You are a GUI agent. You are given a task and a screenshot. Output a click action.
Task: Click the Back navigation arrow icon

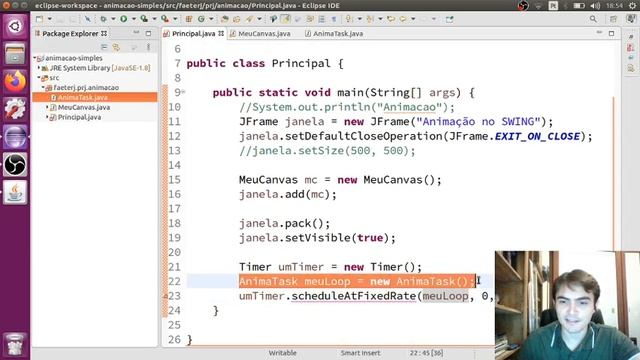(403, 19)
